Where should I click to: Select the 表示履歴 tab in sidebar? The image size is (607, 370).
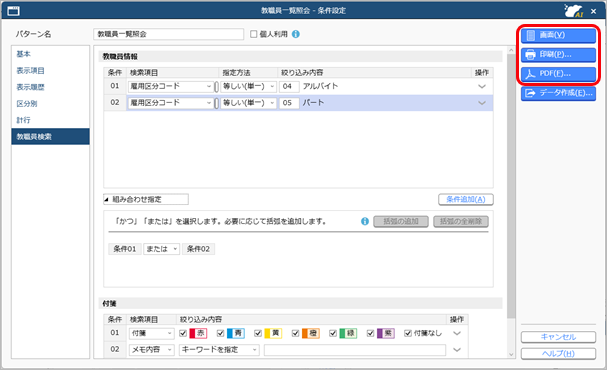[50, 87]
